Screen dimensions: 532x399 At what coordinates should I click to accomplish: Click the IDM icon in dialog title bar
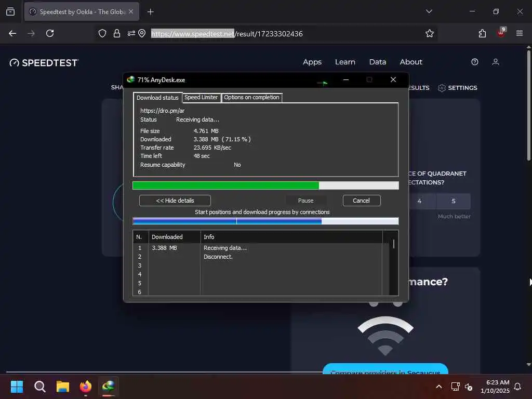tap(130, 79)
